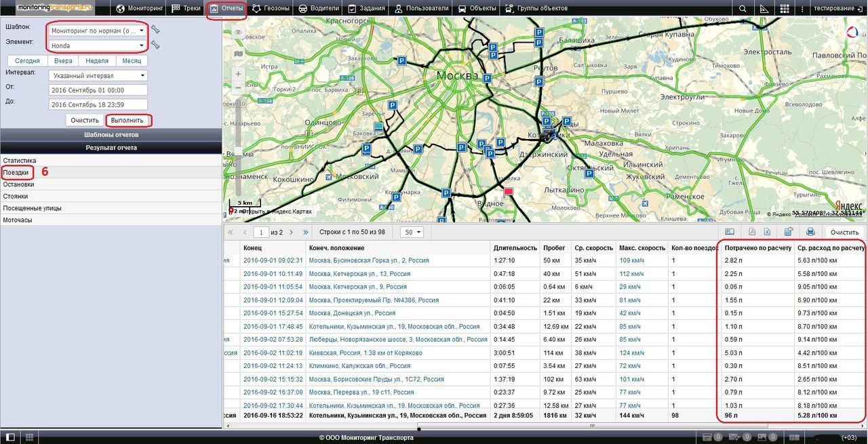Click the map zoom out minus button

(x=238, y=87)
